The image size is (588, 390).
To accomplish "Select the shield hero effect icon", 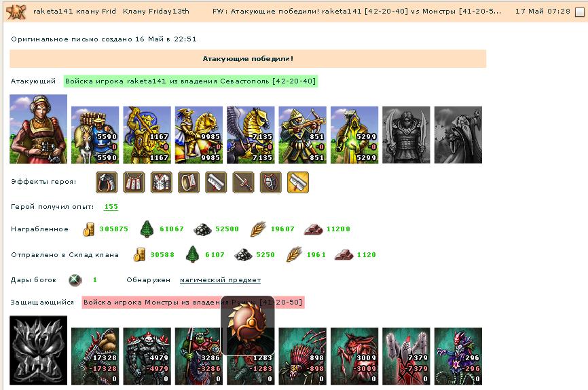I will pos(271,182).
